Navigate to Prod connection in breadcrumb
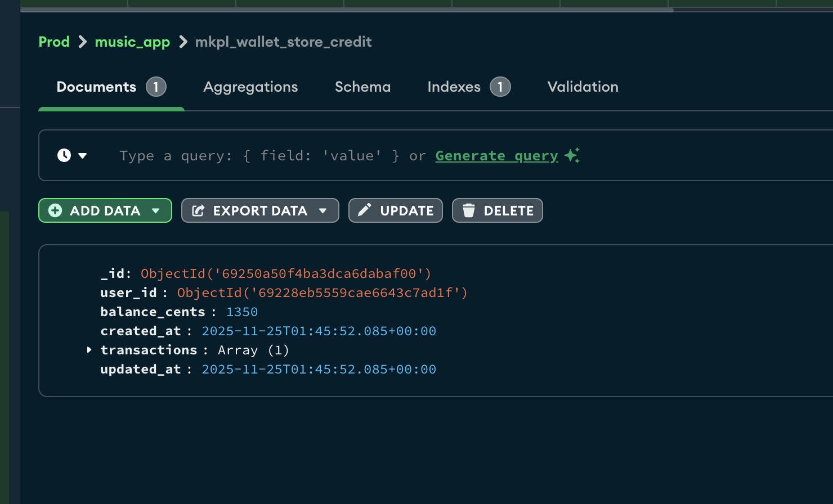This screenshot has height=504, width=833. 54,42
